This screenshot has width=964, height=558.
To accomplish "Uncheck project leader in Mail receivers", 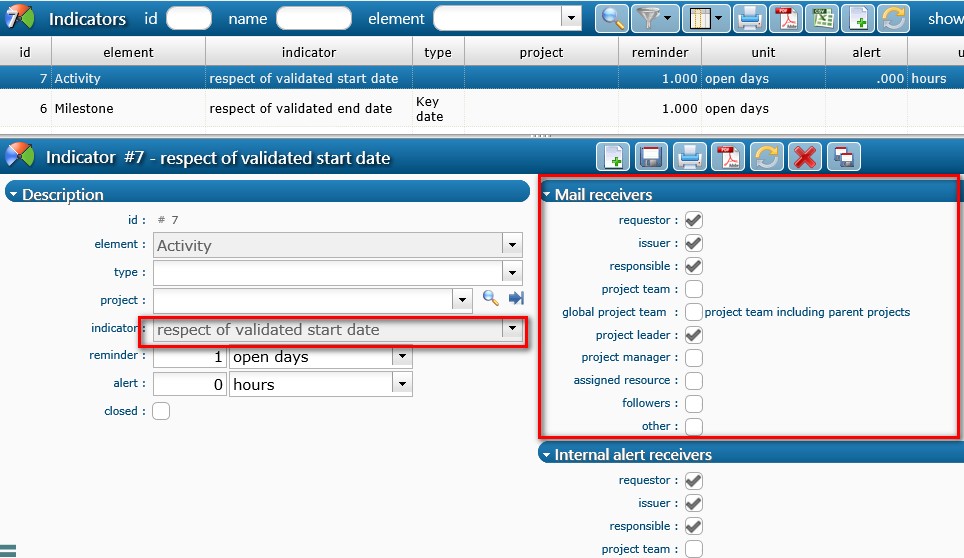I will [693, 335].
